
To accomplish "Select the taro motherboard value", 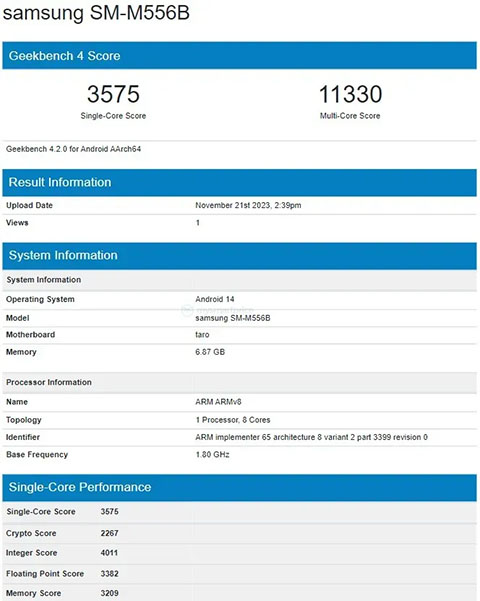I will tap(202, 335).
